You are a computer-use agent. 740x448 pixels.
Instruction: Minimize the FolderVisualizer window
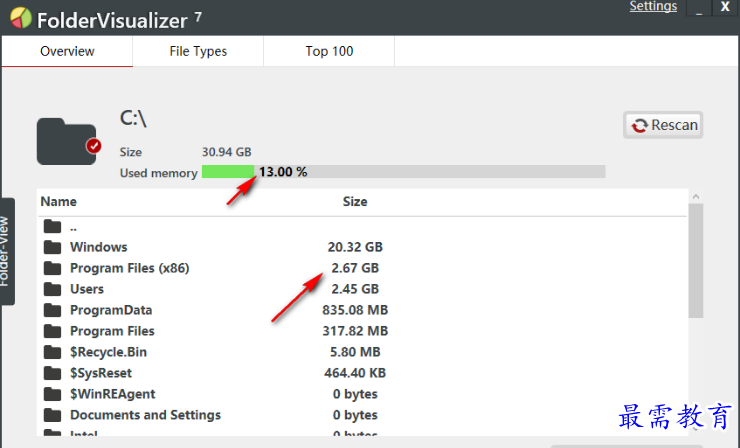pyautogui.click(x=699, y=8)
